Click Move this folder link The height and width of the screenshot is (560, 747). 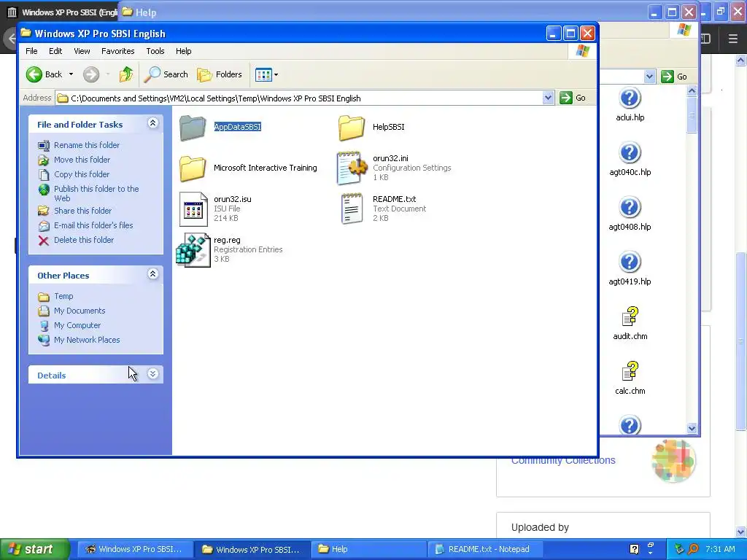tap(82, 160)
